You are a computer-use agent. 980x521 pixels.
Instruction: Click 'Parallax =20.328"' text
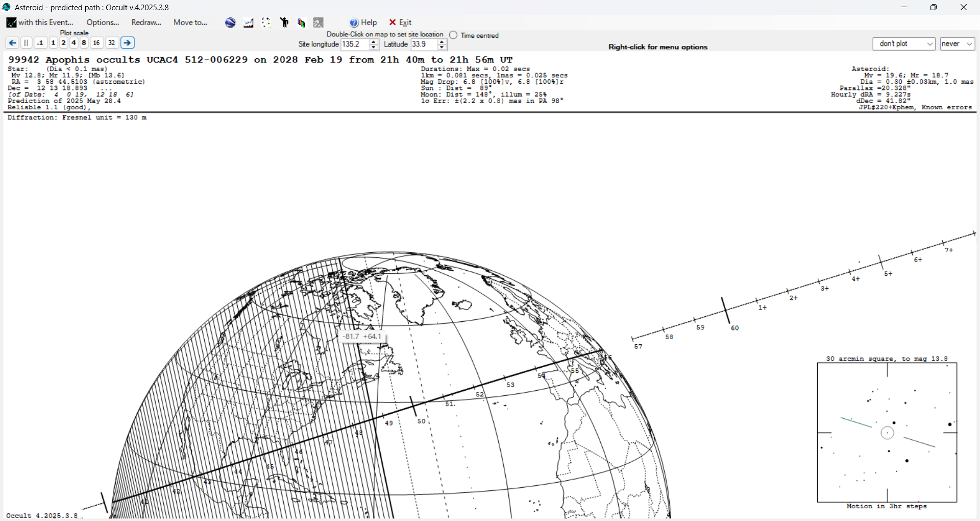(x=875, y=88)
